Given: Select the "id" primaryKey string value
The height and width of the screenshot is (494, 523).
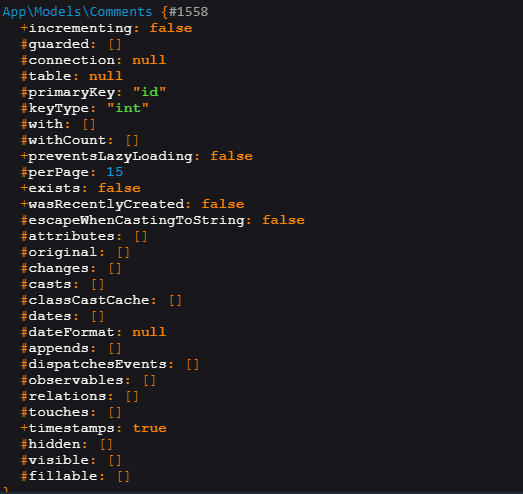Looking at the screenshot, I should 149,92.
